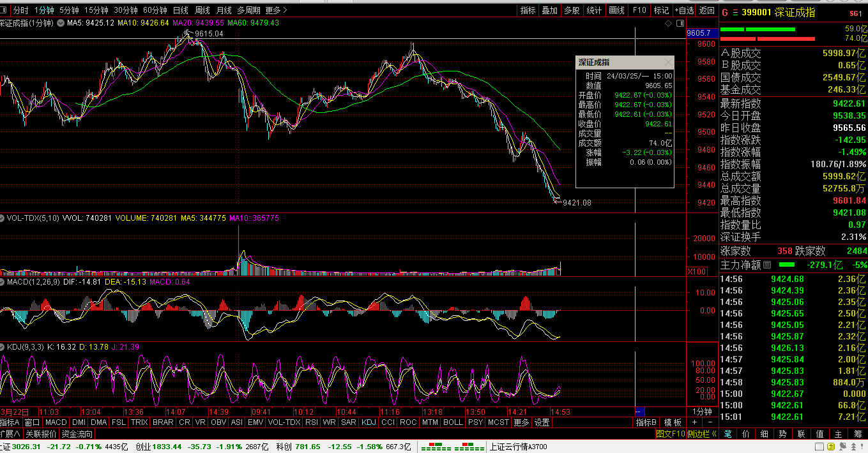Open the KDJ indicator round arrow

tap(3, 346)
